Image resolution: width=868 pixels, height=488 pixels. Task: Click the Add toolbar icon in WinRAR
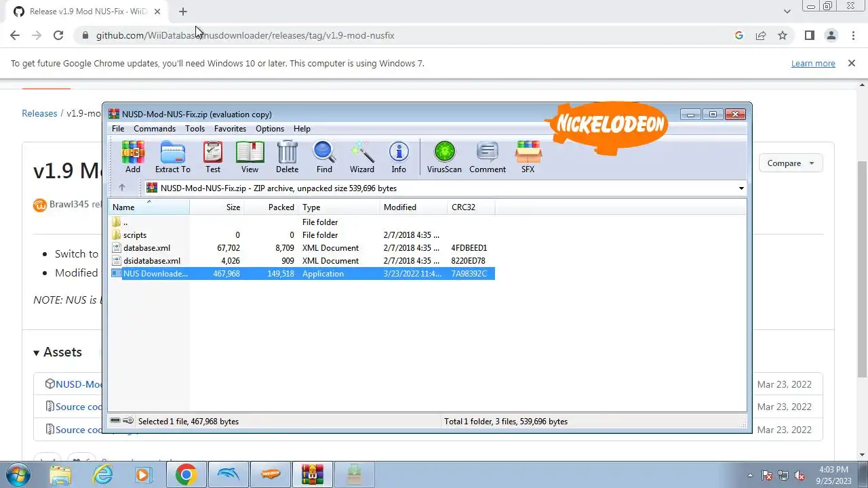point(133,157)
